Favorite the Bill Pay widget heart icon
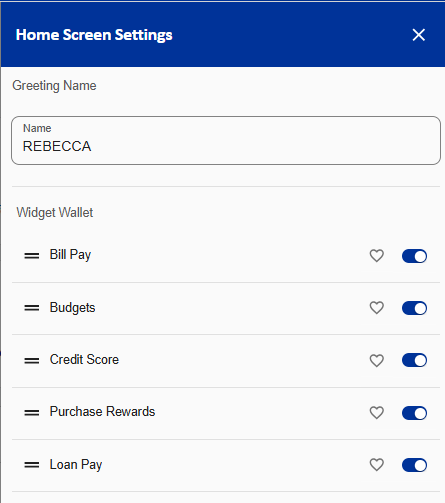 coord(377,256)
